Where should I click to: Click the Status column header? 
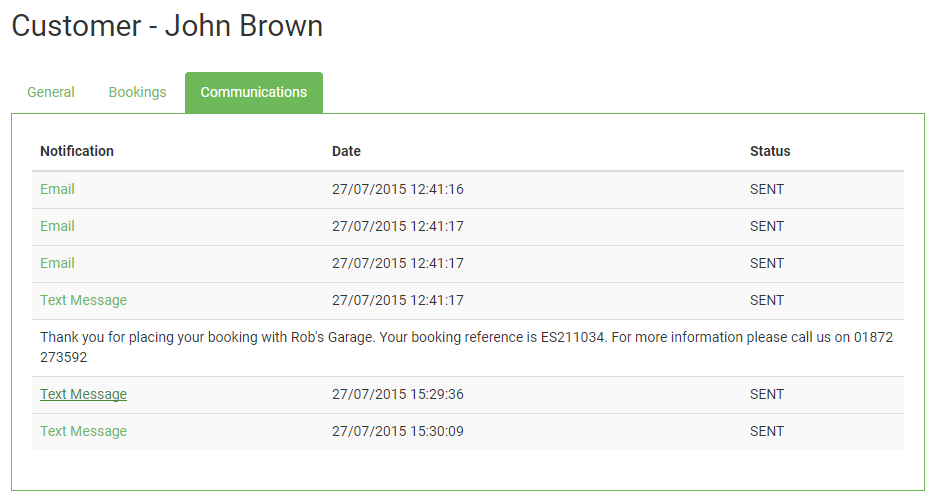point(770,151)
